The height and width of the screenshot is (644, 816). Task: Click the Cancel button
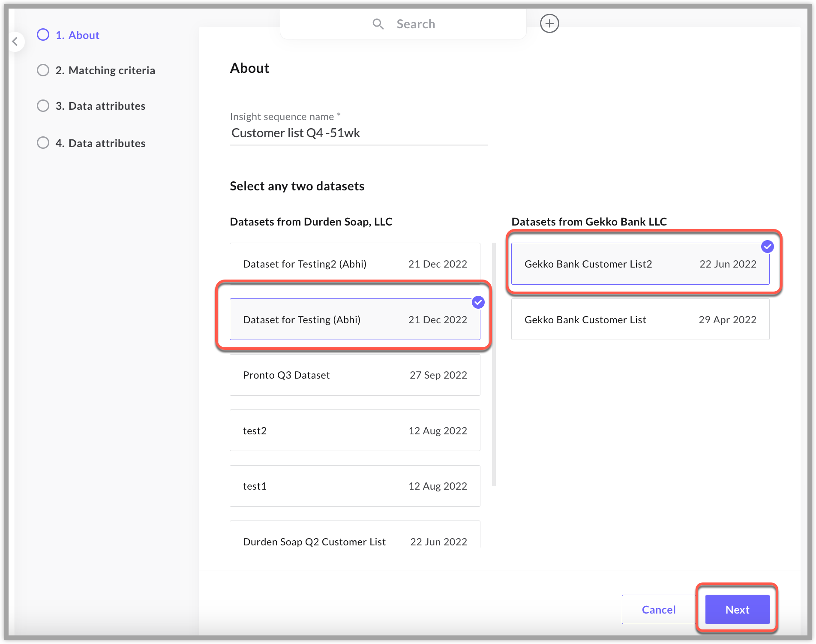coord(658,609)
